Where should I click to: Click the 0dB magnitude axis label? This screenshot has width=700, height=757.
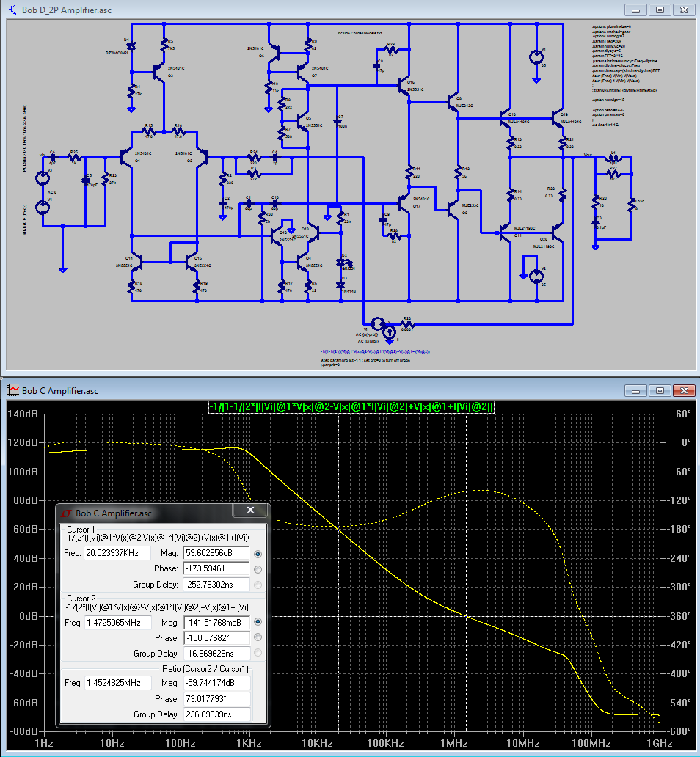(28, 616)
